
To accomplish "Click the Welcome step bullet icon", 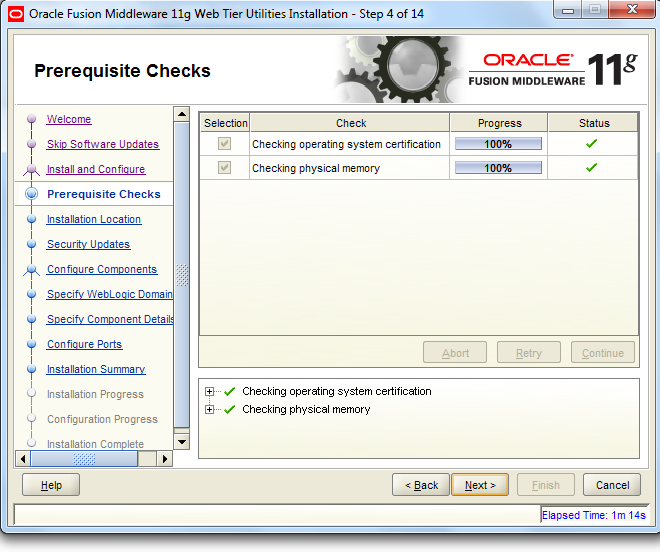I will click(32, 119).
